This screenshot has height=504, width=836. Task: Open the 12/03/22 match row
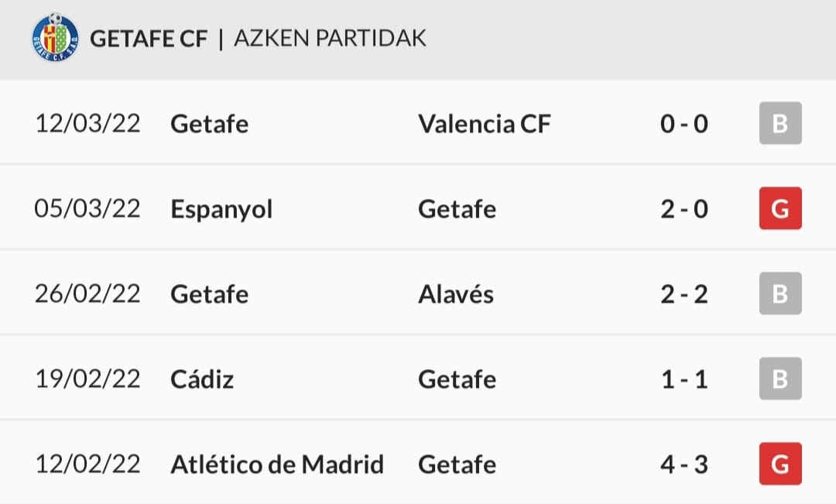point(418,123)
